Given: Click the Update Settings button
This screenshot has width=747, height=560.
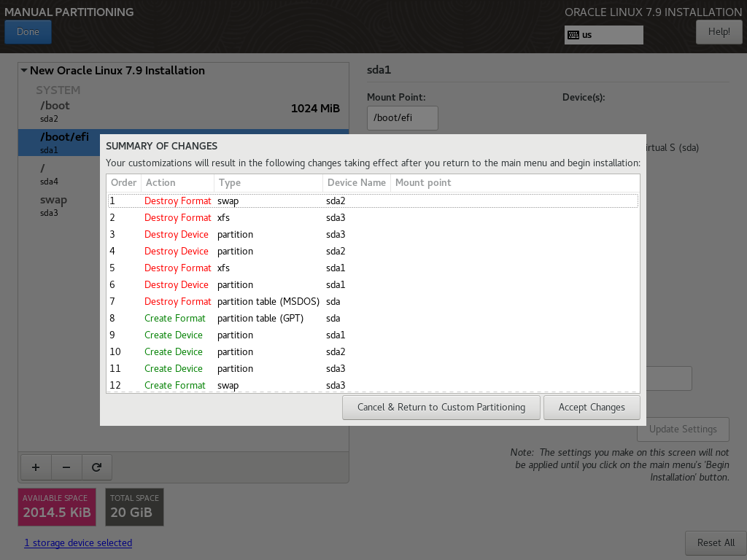Looking at the screenshot, I should [x=683, y=429].
